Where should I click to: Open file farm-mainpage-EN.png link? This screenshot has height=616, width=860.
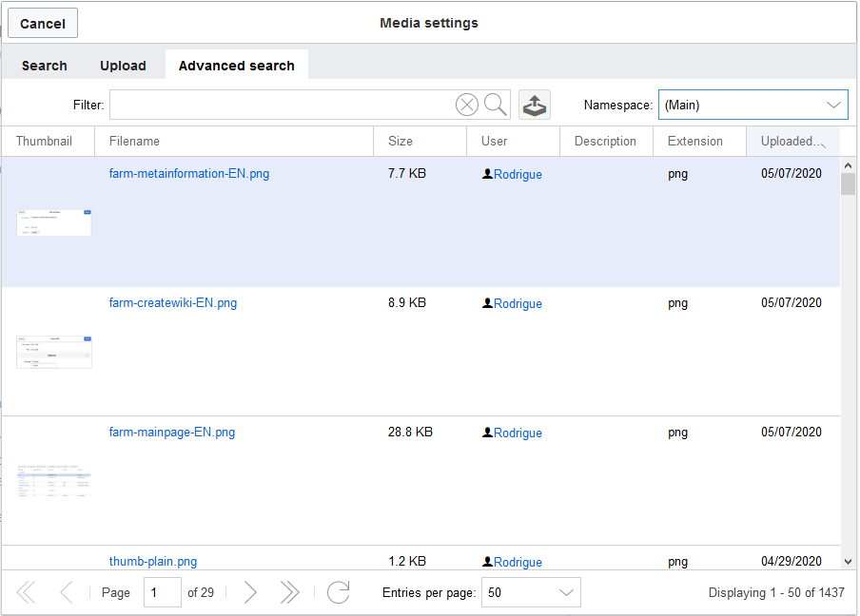(171, 433)
